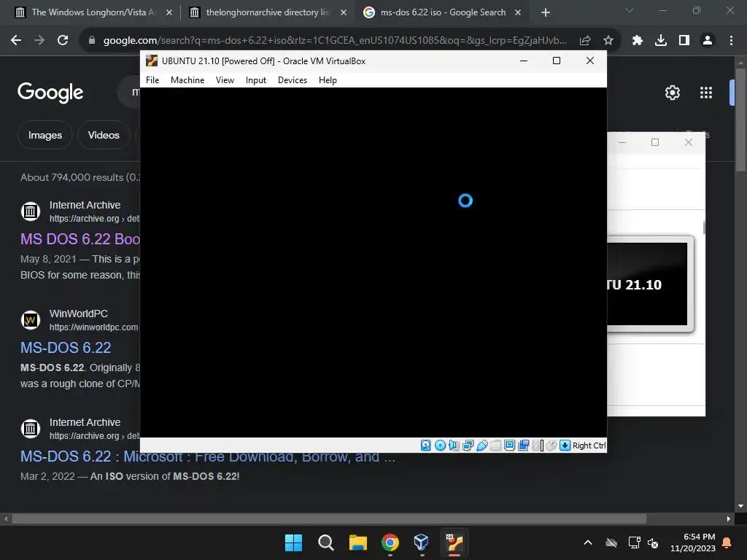The width and height of the screenshot is (747, 560).
Task: Open the Input menu in VirtualBox
Action: tap(256, 80)
